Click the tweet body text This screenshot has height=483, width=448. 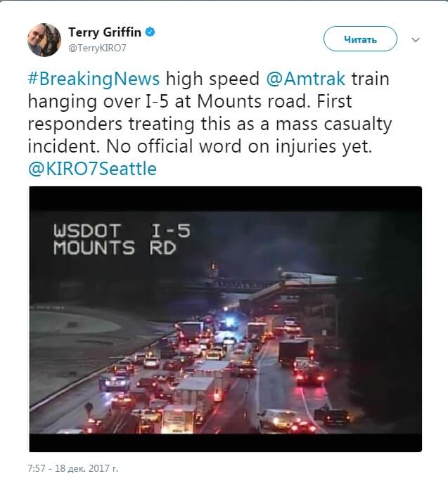[210, 124]
